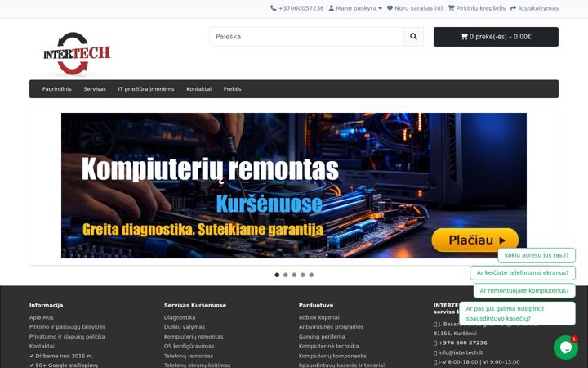This screenshot has width=588, height=368.
Task: Expand the Mano paskyra dropdown
Action: [x=355, y=8]
